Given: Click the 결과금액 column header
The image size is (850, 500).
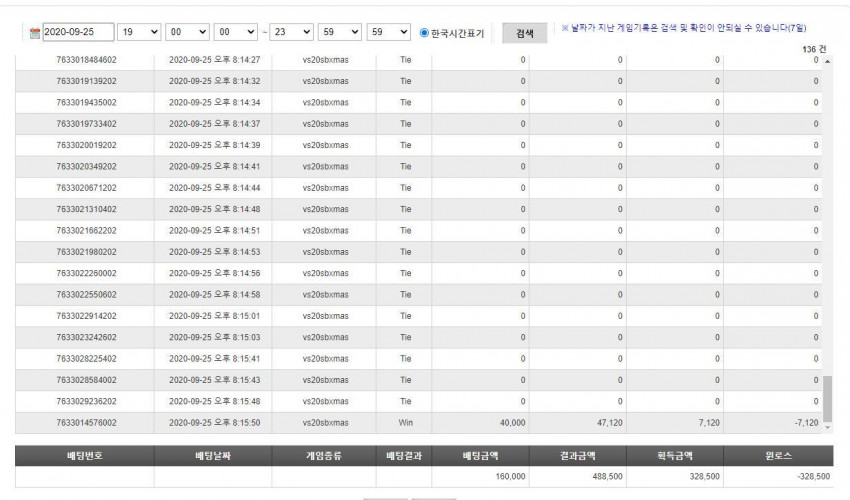Looking at the screenshot, I should (x=578, y=456).
